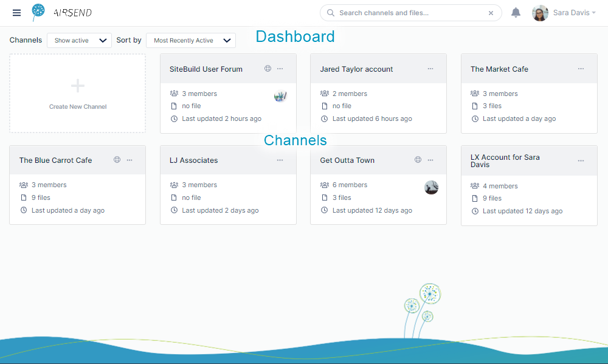
Task: Open more options for The Market Cafe
Action: 581,69
